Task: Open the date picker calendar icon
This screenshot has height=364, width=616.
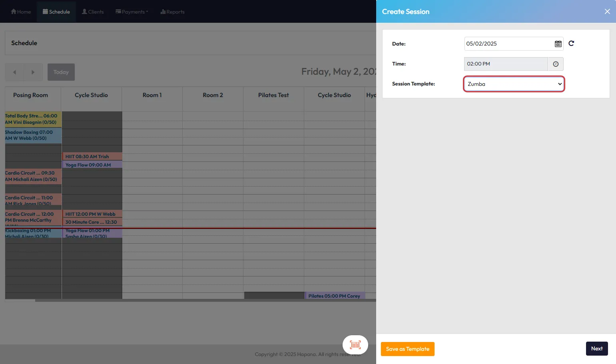Action: tap(558, 44)
